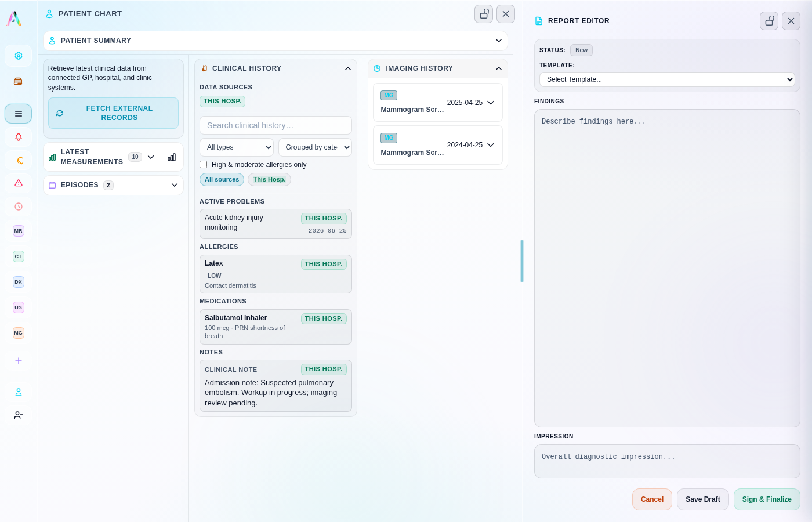The image size is (812, 522).
Task: Select the MR modality icon
Action: tap(19, 231)
